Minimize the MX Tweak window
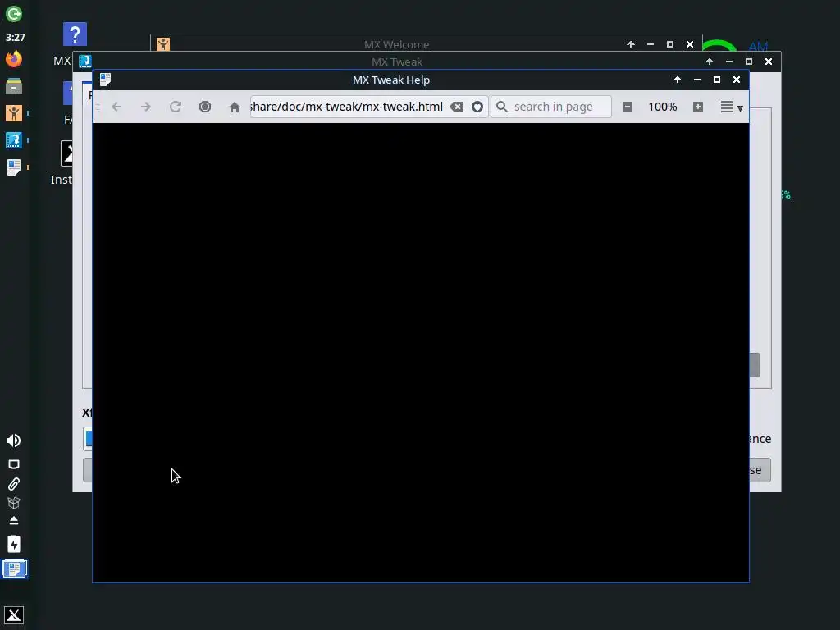This screenshot has height=630, width=840. point(729,62)
